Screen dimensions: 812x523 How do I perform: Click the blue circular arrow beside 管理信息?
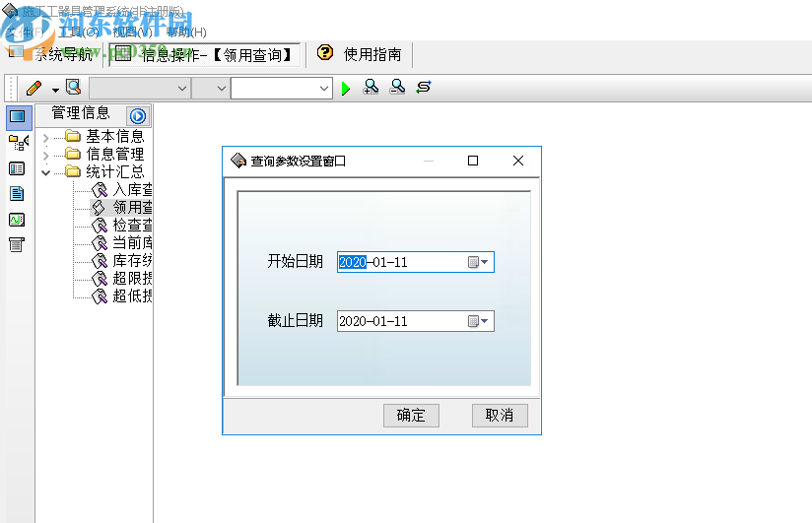(138, 116)
